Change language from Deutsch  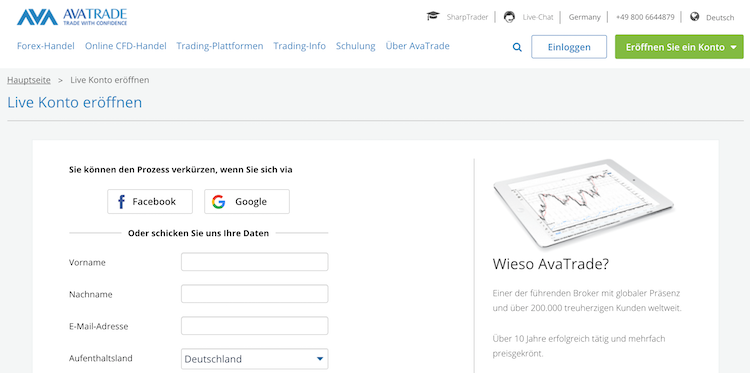click(720, 18)
